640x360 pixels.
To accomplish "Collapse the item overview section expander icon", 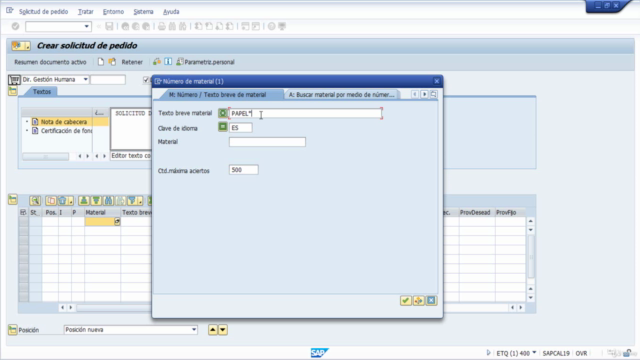I will tap(13, 200).
